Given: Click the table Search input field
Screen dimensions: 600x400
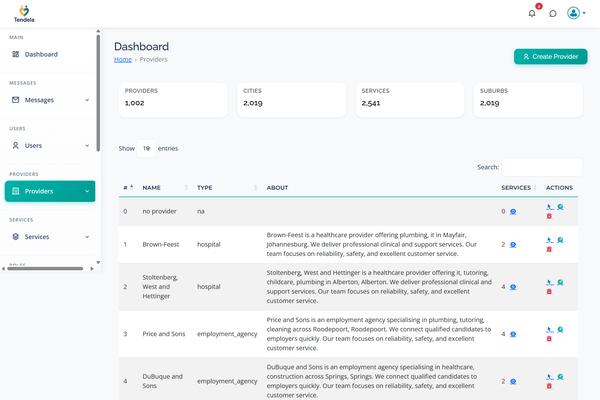Looking at the screenshot, I should [x=542, y=167].
